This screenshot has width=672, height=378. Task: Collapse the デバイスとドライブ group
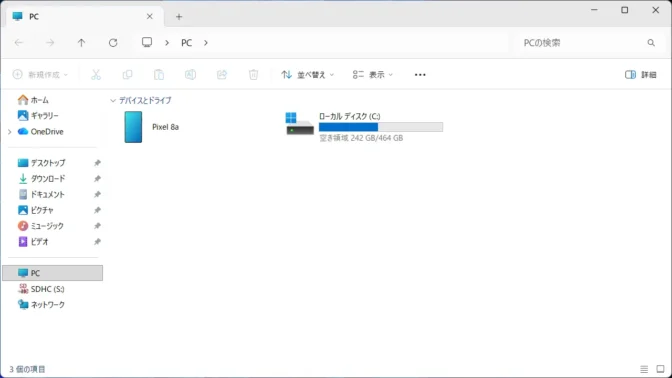coord(113,101)
